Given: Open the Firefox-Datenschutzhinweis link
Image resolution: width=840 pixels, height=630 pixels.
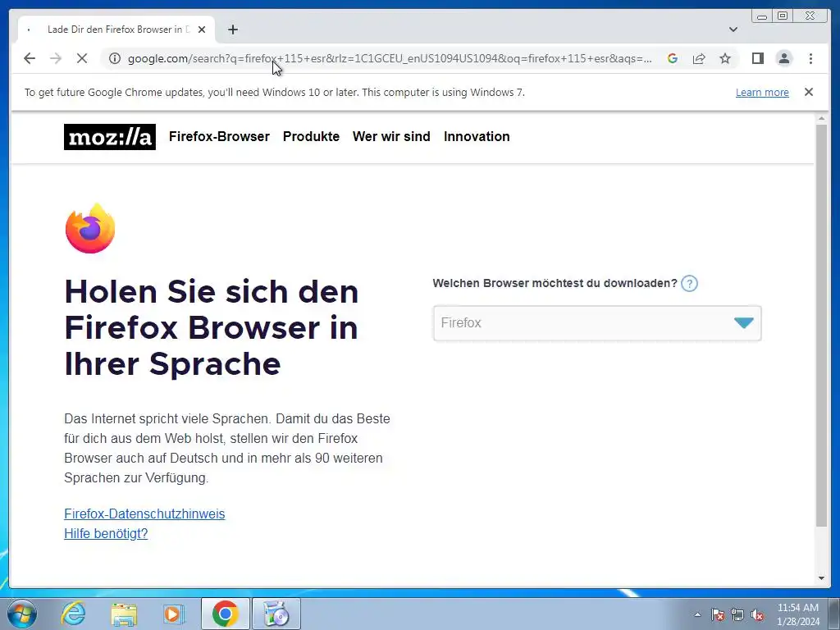Looking at the screenshot, I should tap(144, 514).
